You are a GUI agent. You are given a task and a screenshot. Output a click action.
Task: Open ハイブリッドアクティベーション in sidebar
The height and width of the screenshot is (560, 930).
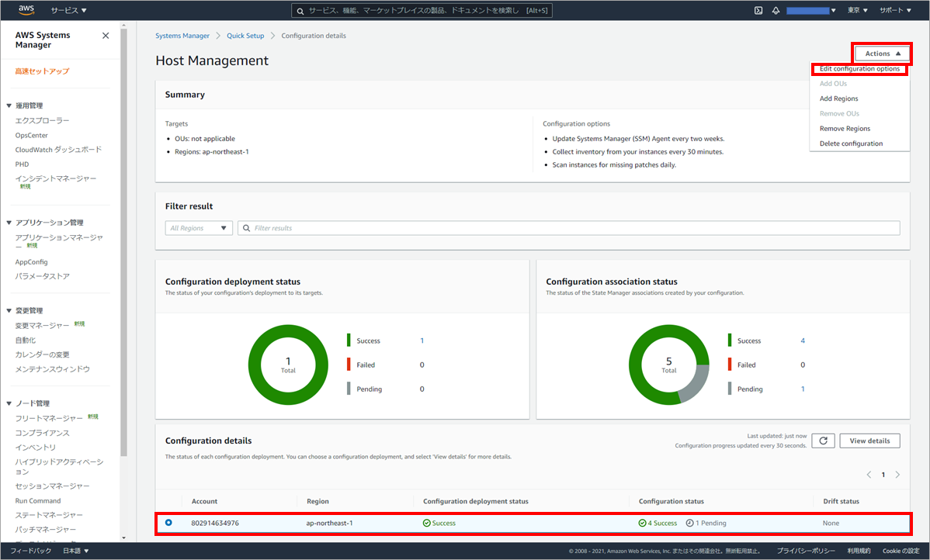click(59, 466)
